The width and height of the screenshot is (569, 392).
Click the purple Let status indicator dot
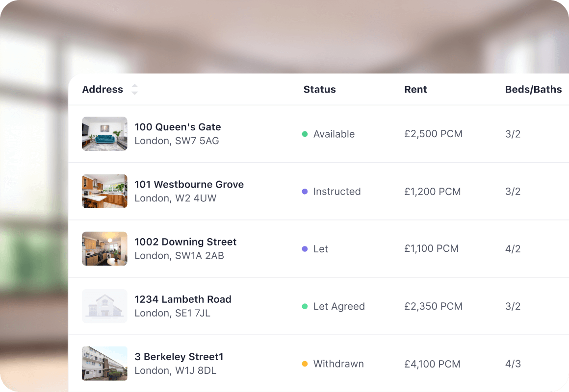tap(305, 249)
